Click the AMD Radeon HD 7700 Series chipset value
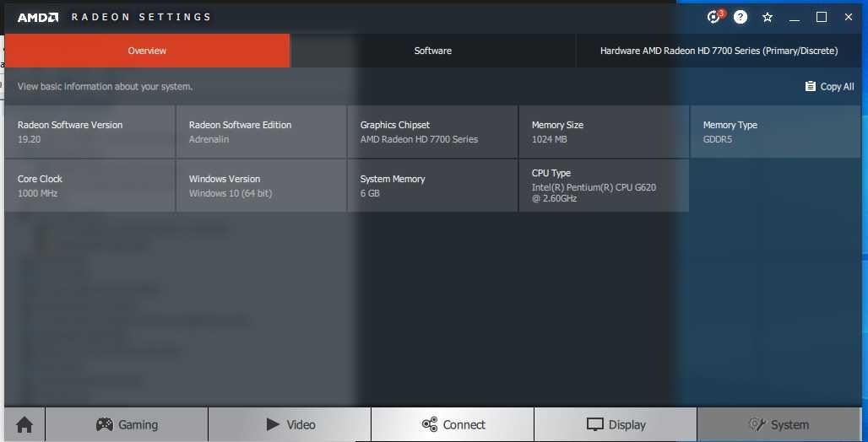This screenshot has height=442, width=868. [x=419, y=139]
